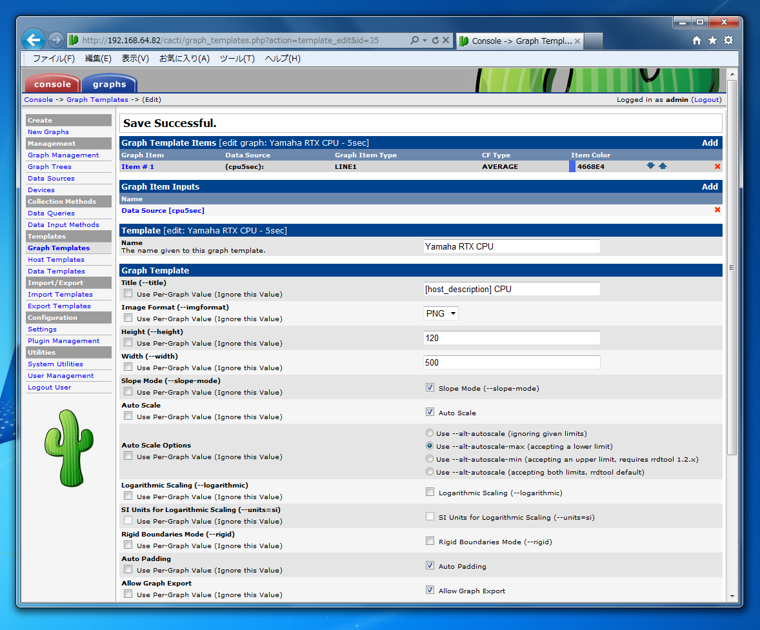Open Host Templates in sidebar
Screen dimensions: 760x630
click(x=56, y=260)
